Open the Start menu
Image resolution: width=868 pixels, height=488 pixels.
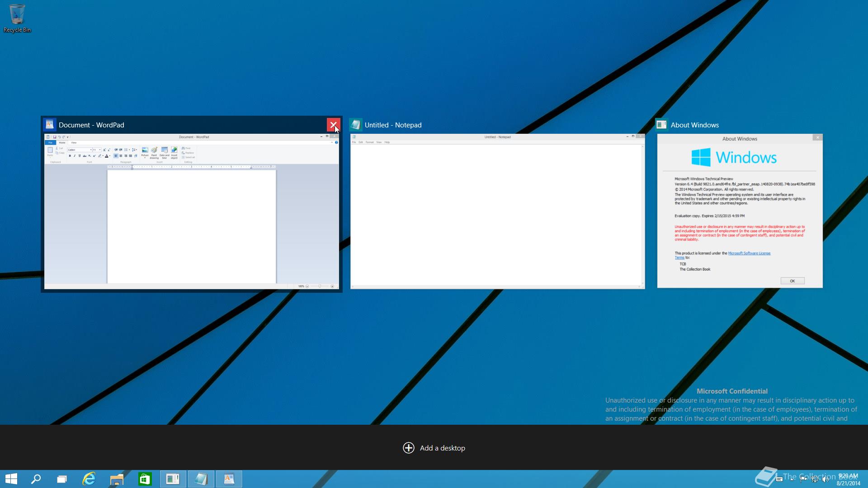click(11, 479)
